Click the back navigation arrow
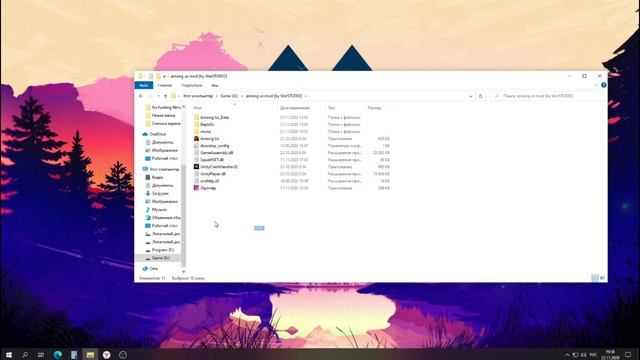Viewport: 640px width, 360px height. pyautogui.click(x=141, y=96)
